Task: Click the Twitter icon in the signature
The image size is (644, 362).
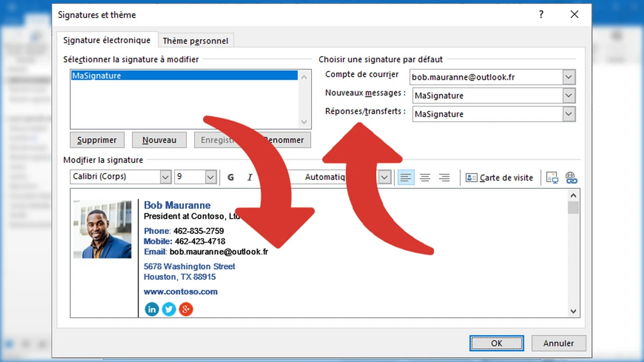Action: click(x=169, y=309)
